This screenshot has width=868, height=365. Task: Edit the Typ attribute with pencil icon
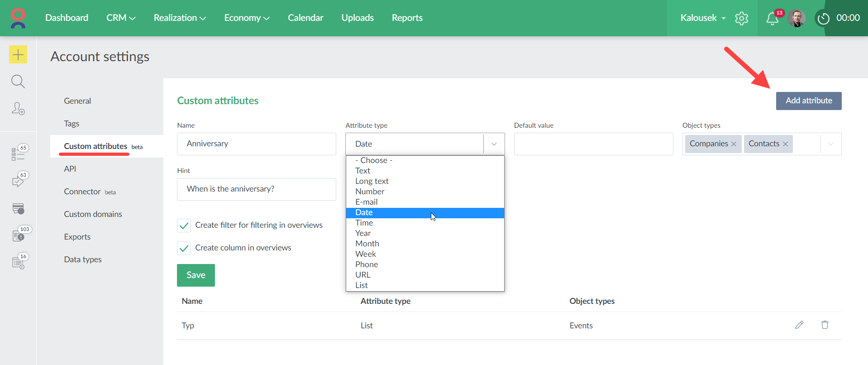click(x=799, y=325)
